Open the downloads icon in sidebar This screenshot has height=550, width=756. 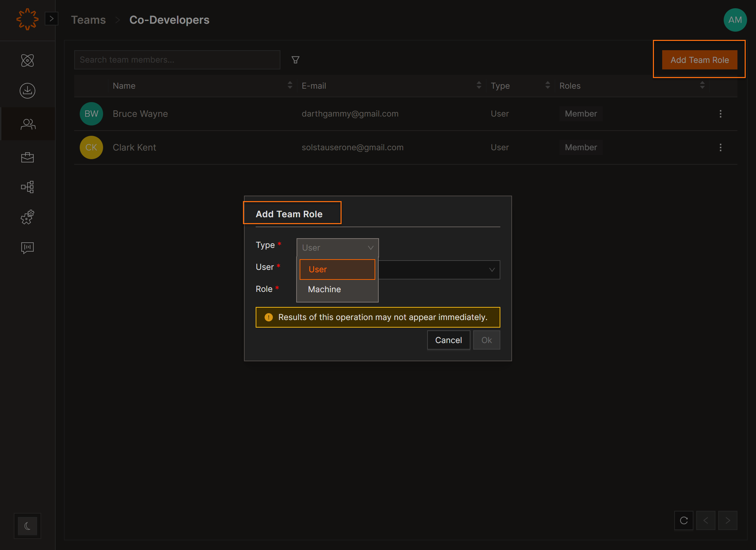click(x=27, y=91)
